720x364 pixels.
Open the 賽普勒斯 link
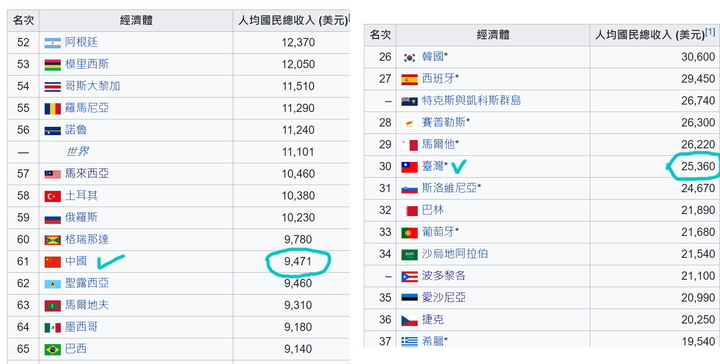[x=444, y=123]
